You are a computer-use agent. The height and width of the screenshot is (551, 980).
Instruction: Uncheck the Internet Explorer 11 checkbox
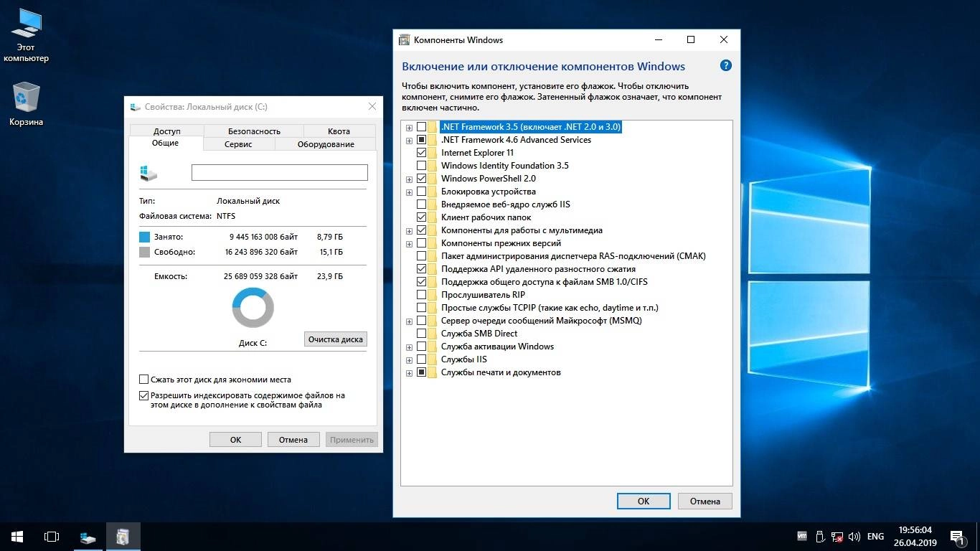point(421,153)
